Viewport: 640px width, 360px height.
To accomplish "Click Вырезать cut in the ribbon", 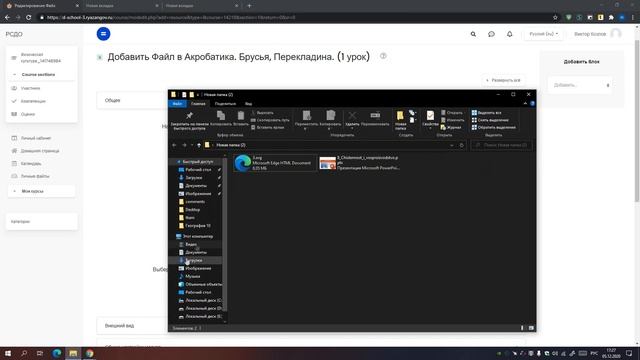I will (262, 113).
